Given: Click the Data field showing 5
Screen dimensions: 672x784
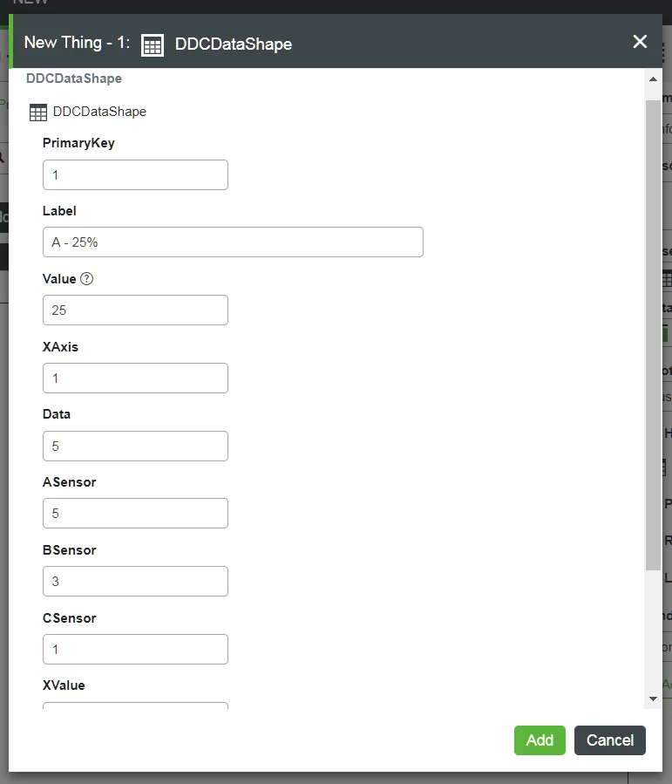Looking at the screenshot, I should 135,446.
